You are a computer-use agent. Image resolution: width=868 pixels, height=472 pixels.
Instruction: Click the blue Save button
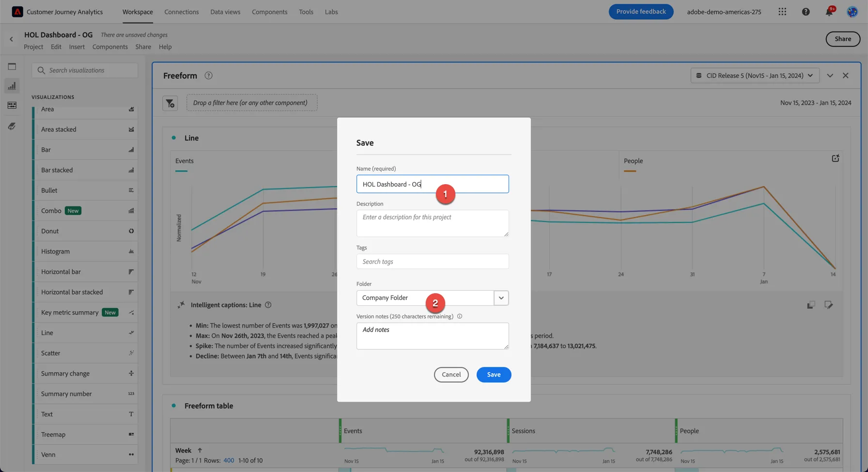point(494,375)
